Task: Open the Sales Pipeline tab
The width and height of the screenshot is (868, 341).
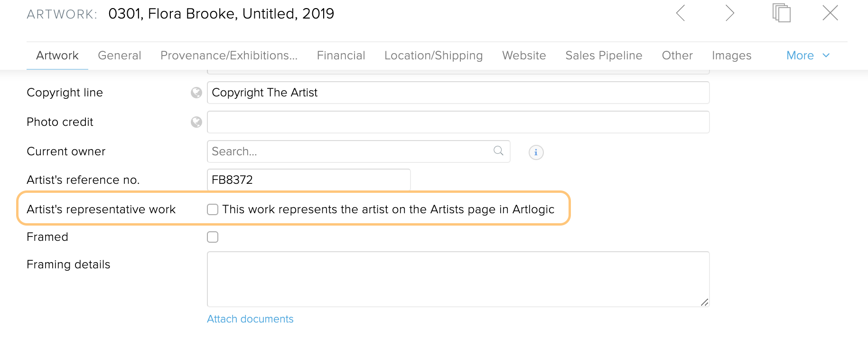Action: click(x=604, y=56)
